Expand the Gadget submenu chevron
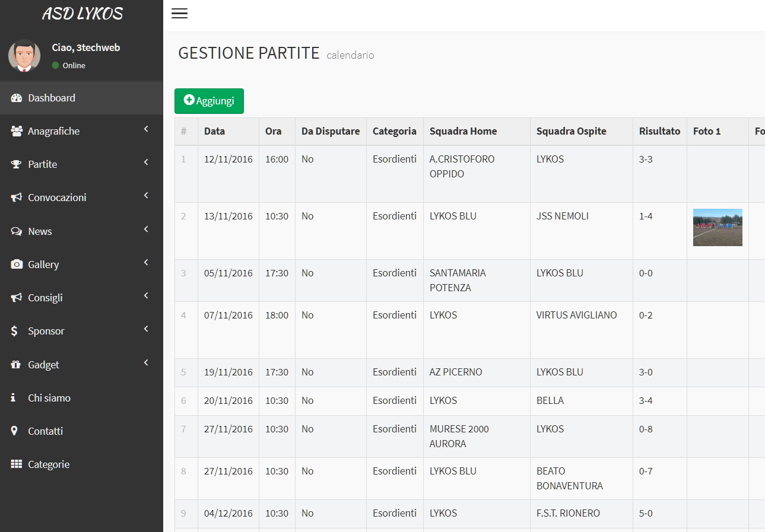Viewport: 765px width, 532px height. click(146, 363)
